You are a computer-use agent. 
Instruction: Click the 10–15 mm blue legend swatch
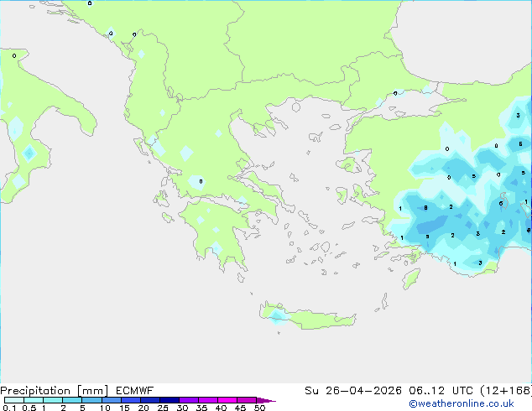click(112, 400)
